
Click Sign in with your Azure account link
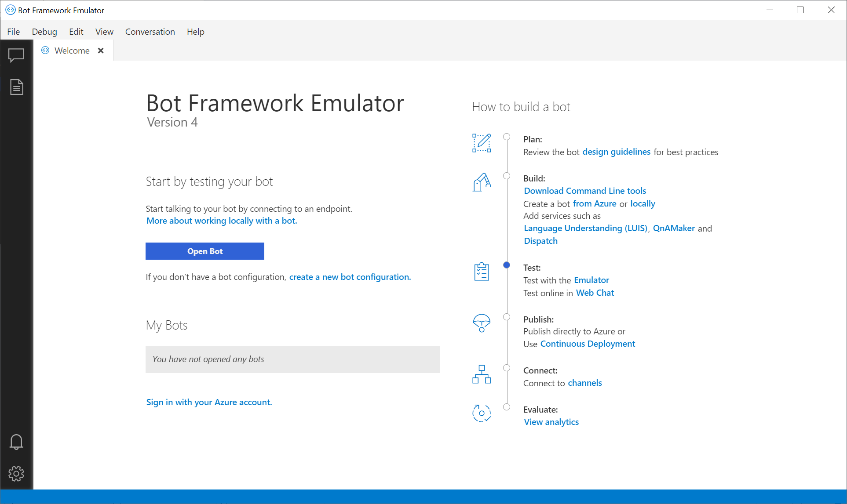pyautogui.click(x=208, y=402)
